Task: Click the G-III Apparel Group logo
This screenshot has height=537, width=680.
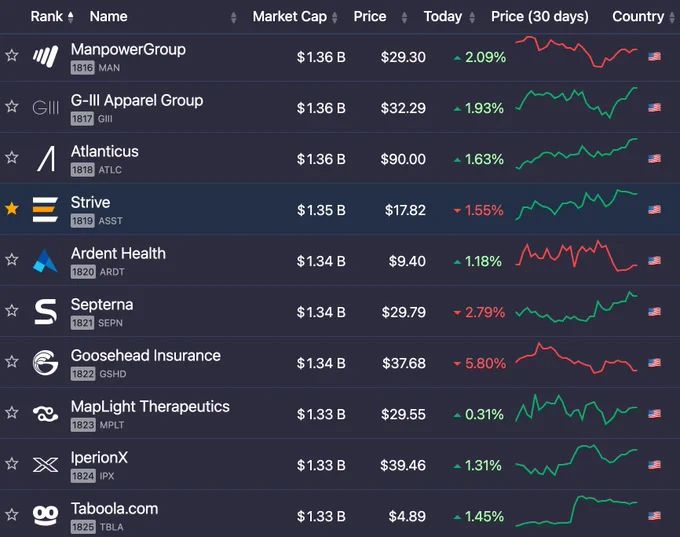Action: point(46,108)
